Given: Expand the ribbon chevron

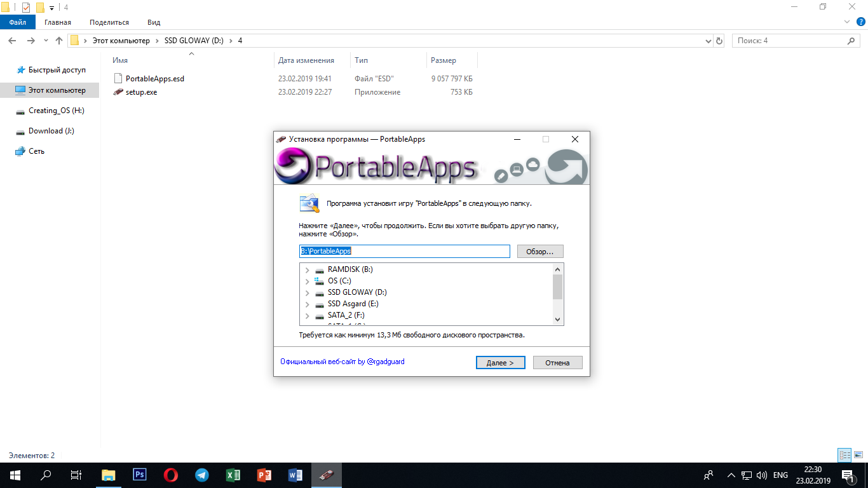Looking at the screenshot, I should pyautogui.click(x=846, y=22).
